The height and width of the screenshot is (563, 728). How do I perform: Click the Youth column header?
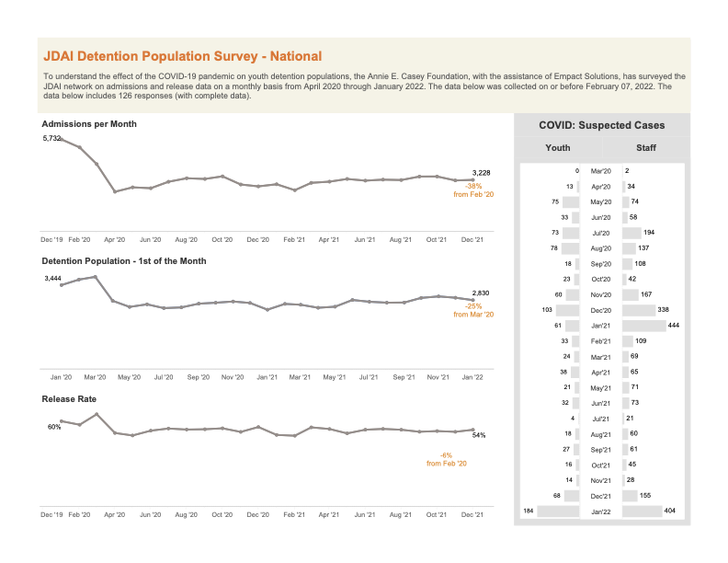(x=558, y=148)
